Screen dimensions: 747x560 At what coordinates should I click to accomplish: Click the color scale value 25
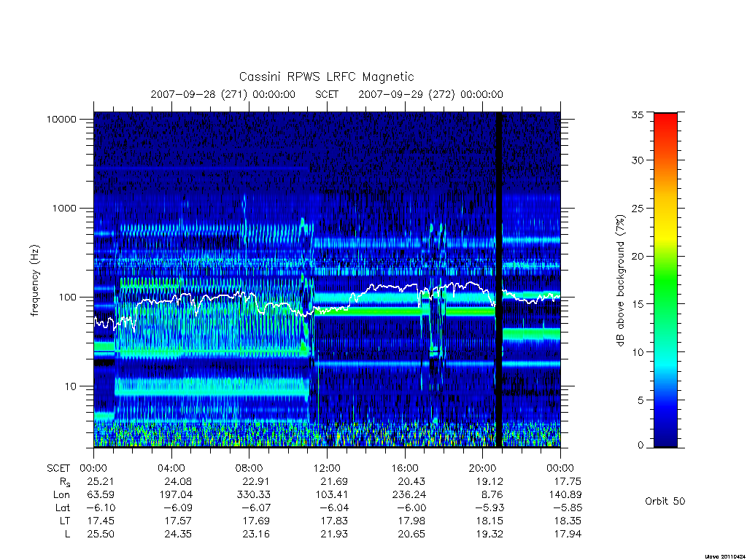638,208
